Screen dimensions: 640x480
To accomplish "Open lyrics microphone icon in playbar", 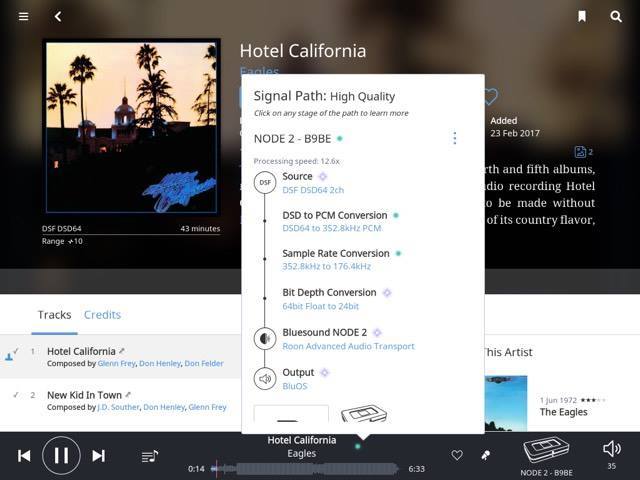I will tap(486, 455).
